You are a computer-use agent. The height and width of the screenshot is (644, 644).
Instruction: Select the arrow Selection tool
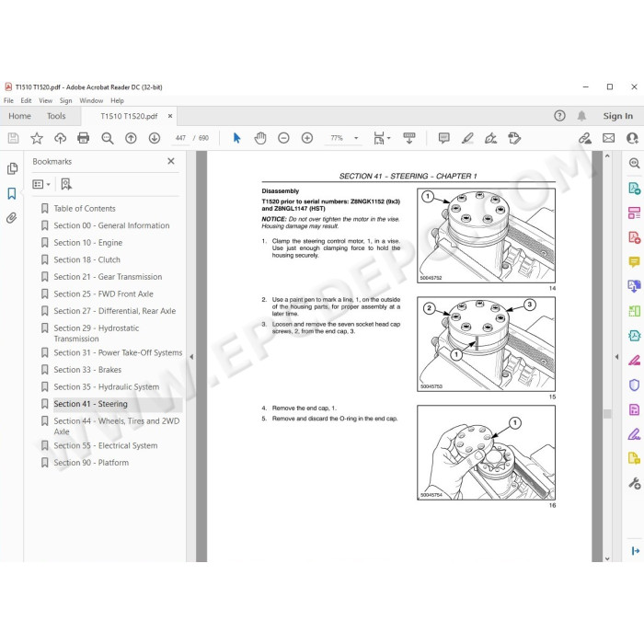tap(236, 138)
